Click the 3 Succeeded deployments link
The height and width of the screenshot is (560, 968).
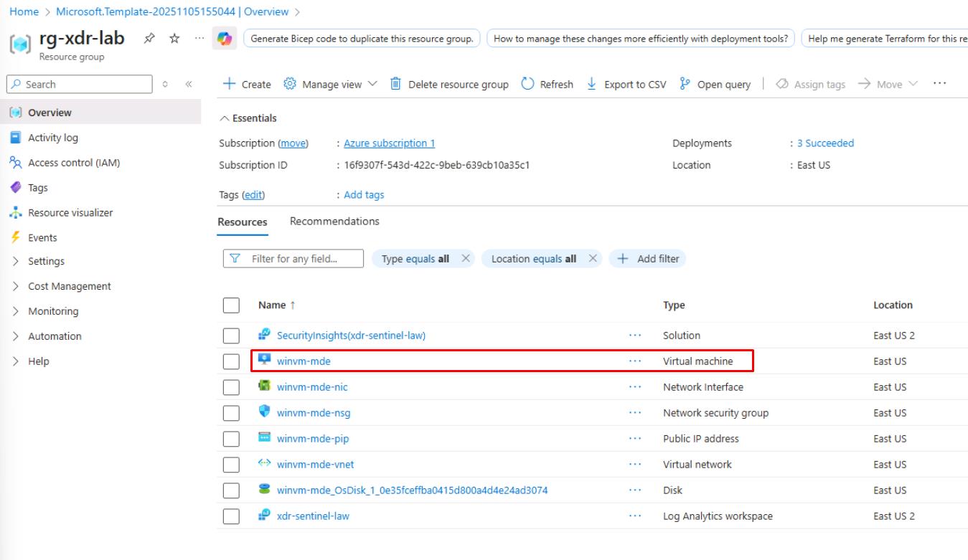(x=825, y=143)
